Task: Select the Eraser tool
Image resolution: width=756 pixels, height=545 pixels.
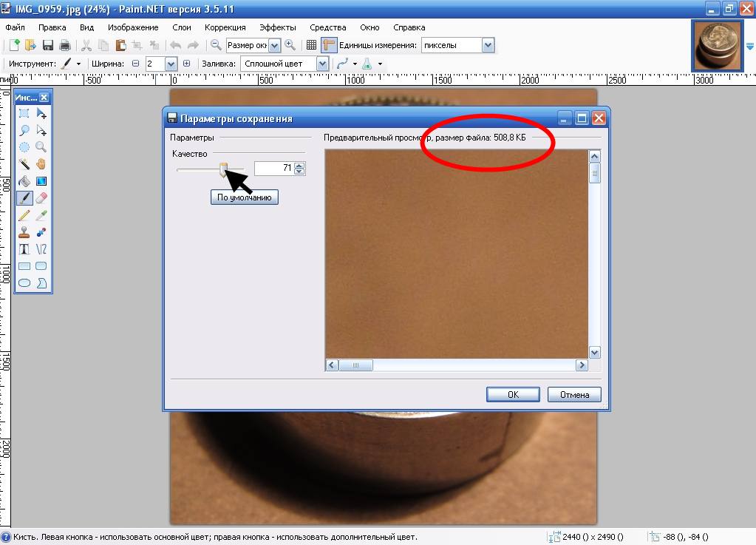Action: (x=41, y=197)
